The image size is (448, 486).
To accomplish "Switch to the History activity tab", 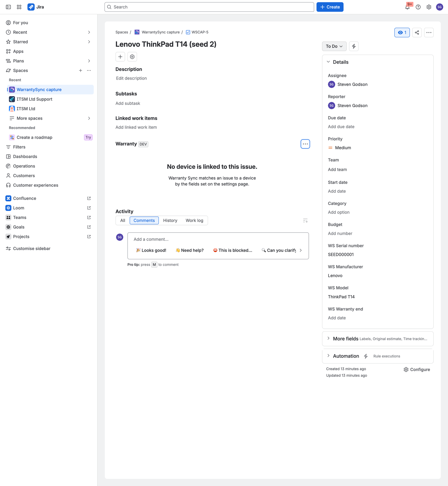I will [x=170, y=221].
